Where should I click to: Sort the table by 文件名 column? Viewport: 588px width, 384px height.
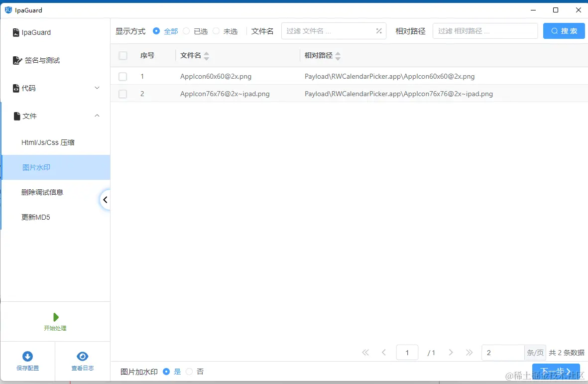coord(206,55)
